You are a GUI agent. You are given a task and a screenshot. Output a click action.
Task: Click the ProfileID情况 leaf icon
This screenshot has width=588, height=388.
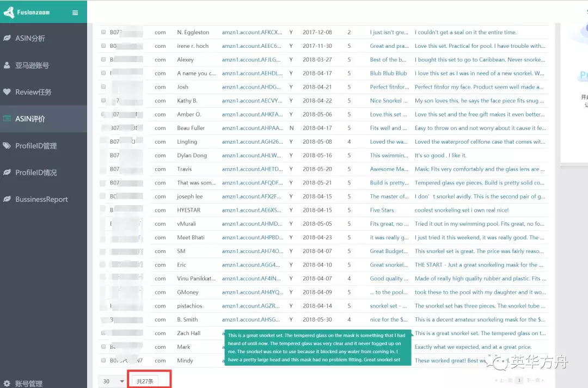7,173
